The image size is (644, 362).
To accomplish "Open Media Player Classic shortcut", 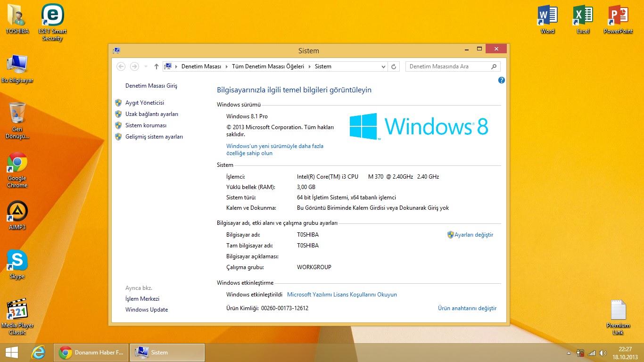I will coord(17,317).
